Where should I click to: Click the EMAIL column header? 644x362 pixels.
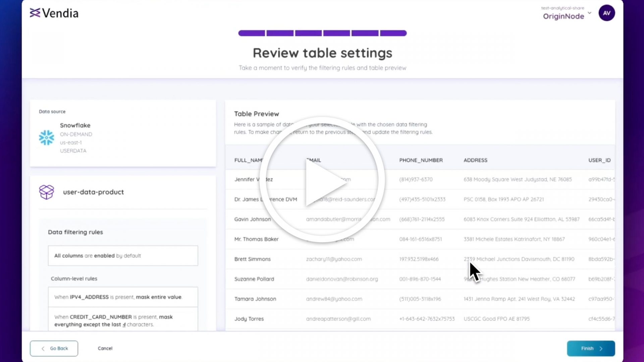(313, 160)
